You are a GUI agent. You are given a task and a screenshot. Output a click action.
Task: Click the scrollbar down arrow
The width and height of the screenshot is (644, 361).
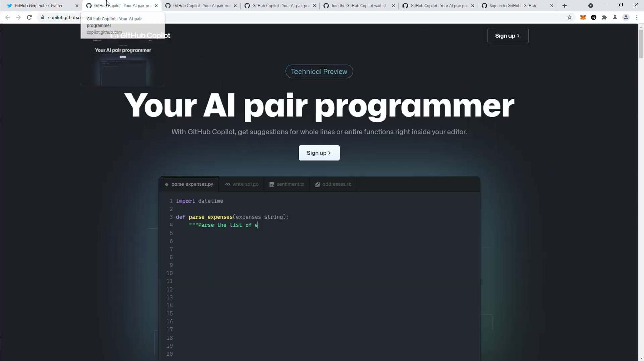point(641,358)
